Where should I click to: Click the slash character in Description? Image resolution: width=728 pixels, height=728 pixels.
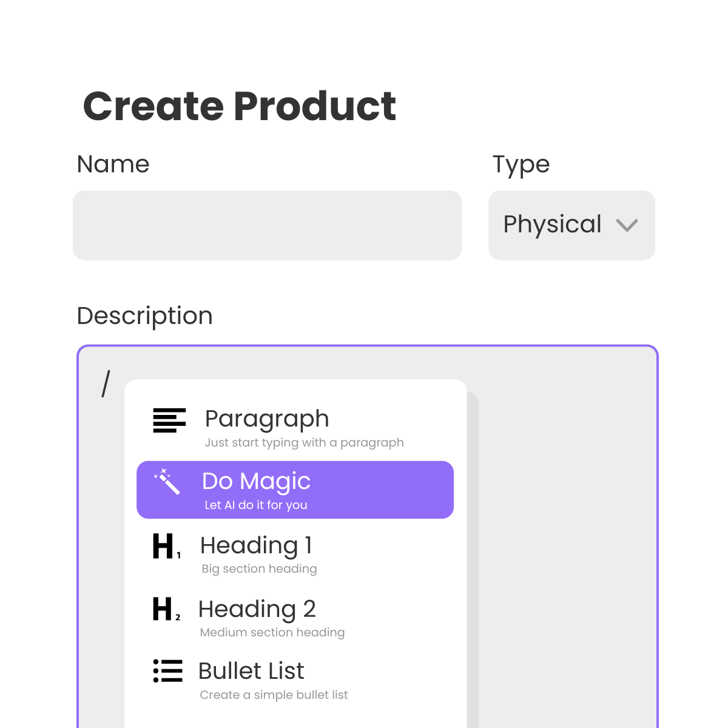(106, 384)
